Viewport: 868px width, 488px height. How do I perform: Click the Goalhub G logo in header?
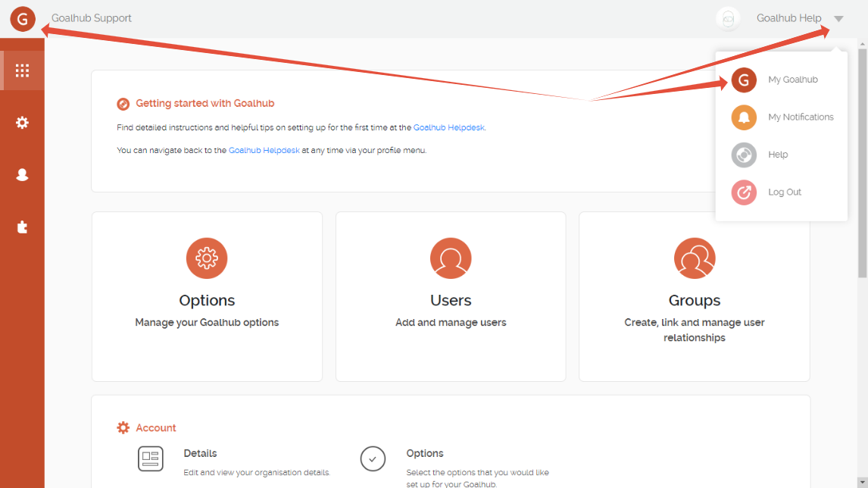23,19
